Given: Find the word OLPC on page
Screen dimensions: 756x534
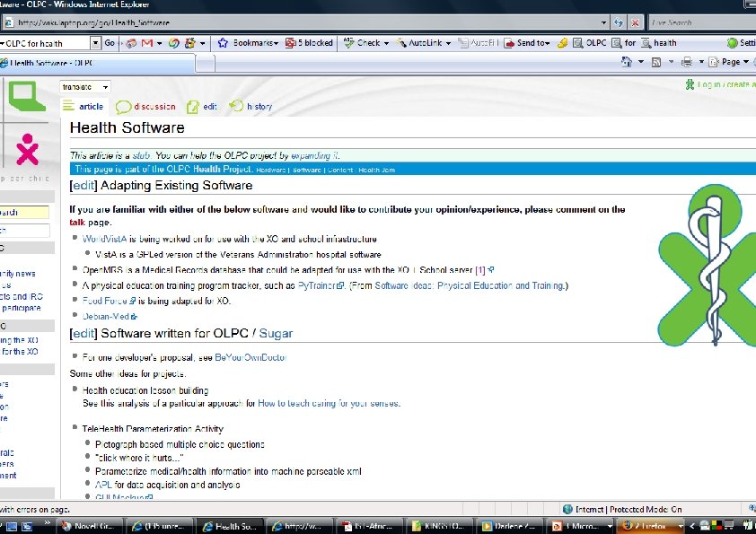Looking at the screenshot, I should [590, 43].
